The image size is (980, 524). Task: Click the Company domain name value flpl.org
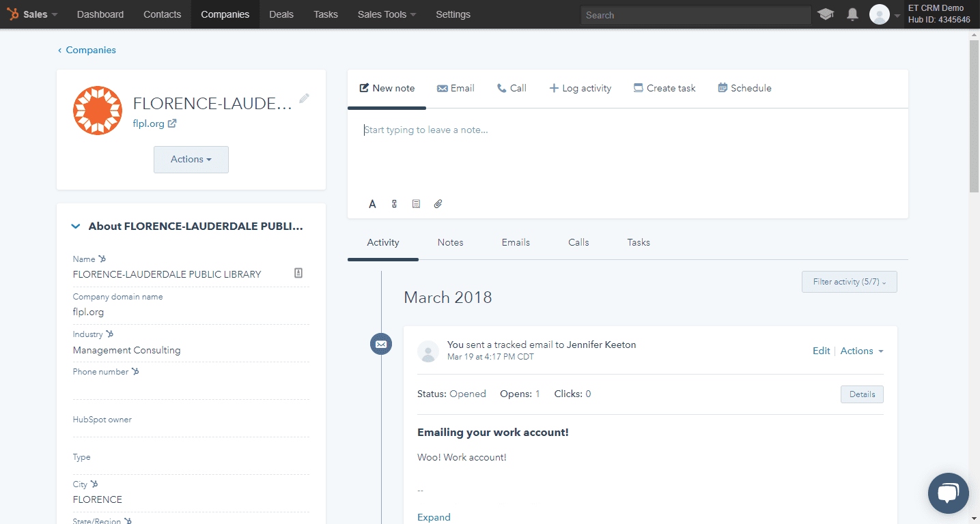point(89,312)
